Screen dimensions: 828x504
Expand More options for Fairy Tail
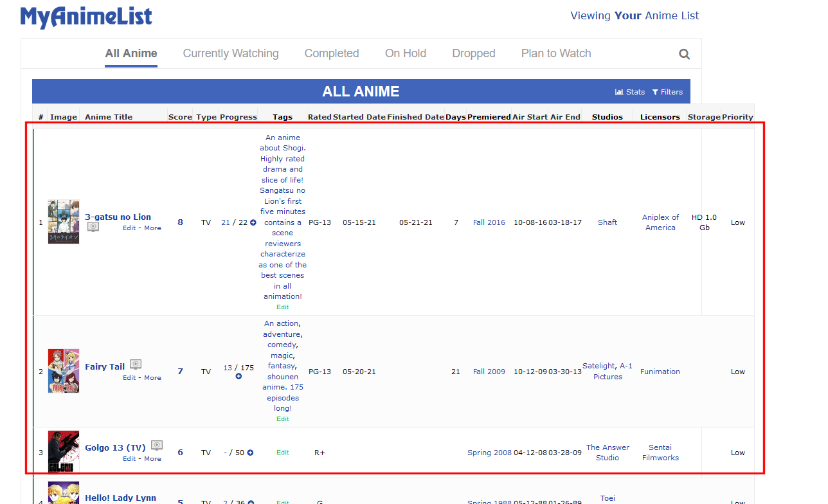tap(152, 378)
